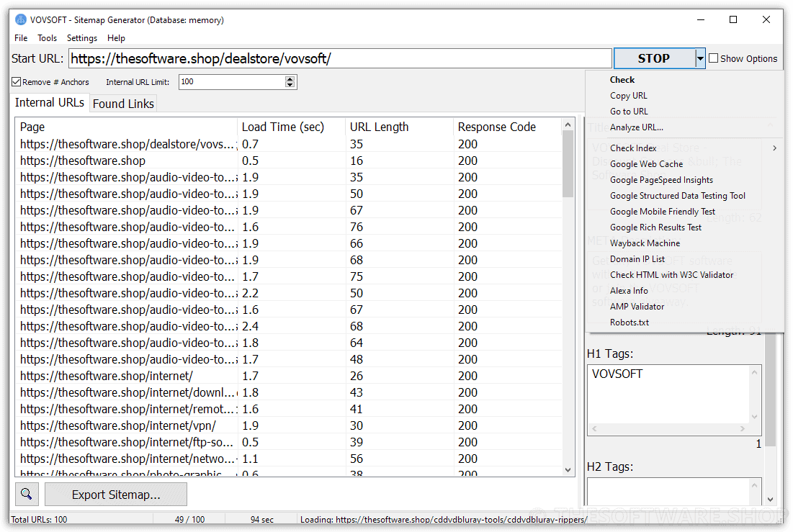Image resolution: width=793 pixels, height=532 pixels.
Task: Click the H2 Tags text box
Action: pos(673,491)
